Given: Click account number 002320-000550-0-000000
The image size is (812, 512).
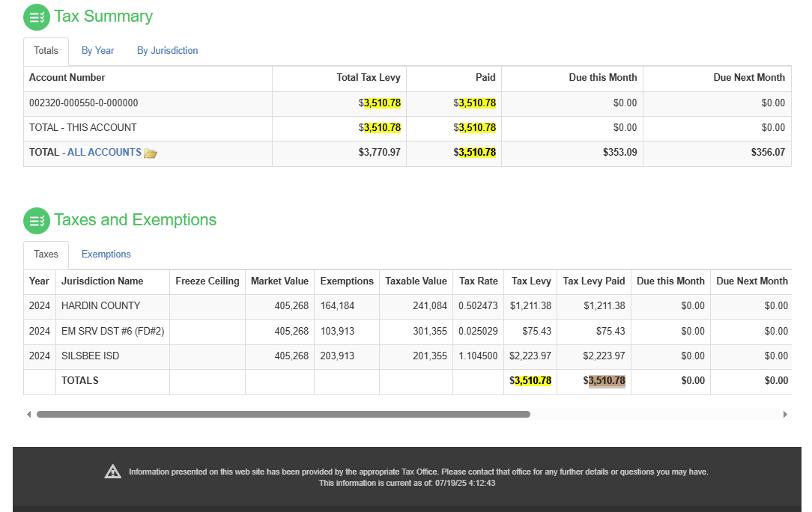Looking at the screenshot, I should pos(83,103).
